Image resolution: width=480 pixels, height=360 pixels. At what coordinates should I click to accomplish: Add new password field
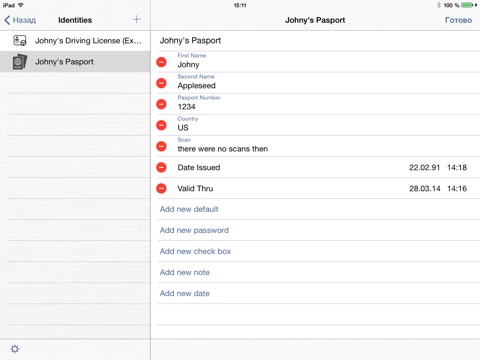(x=194, y=230)
